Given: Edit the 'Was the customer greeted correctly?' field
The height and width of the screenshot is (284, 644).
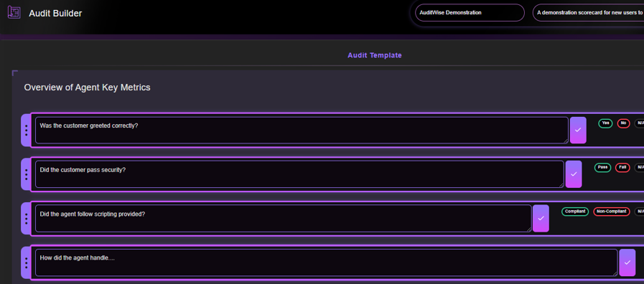Looking at the screenshot, I should click(x=302, y=130).
